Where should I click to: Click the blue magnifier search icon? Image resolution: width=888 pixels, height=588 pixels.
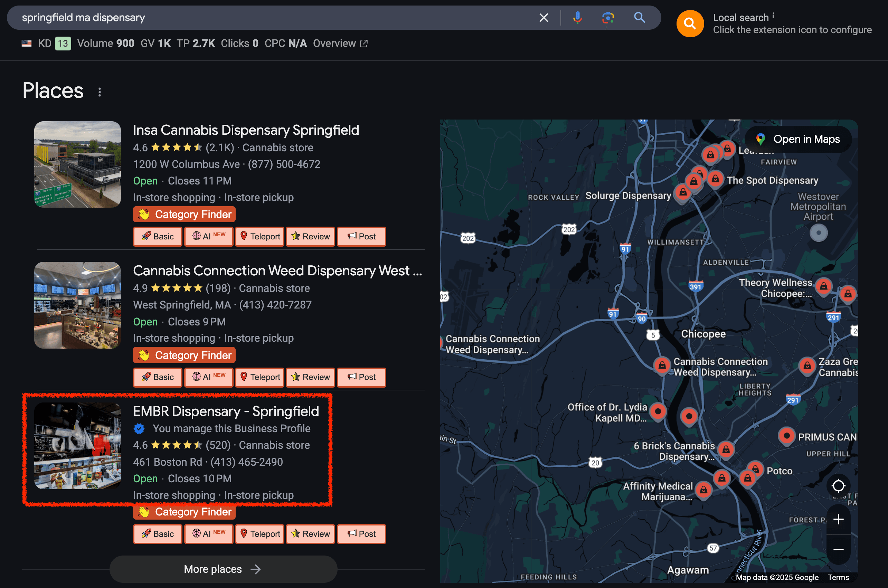click(x=639, y=18)
